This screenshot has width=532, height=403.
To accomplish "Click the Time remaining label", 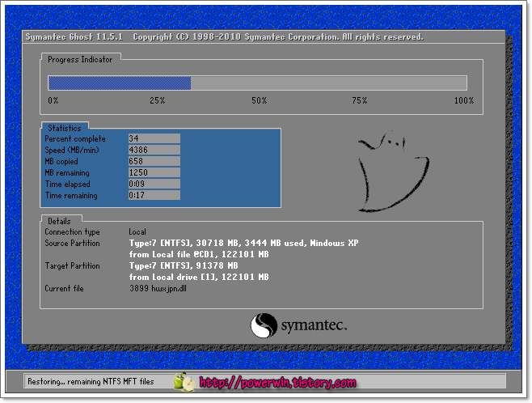I will [x=71, y=196].
